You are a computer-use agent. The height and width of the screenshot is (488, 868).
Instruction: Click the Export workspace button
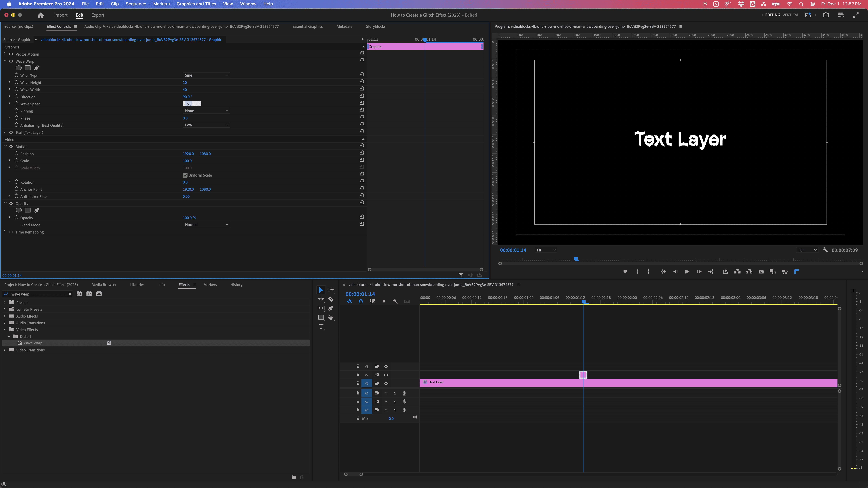pyautogui.click(x=98, y=15)
